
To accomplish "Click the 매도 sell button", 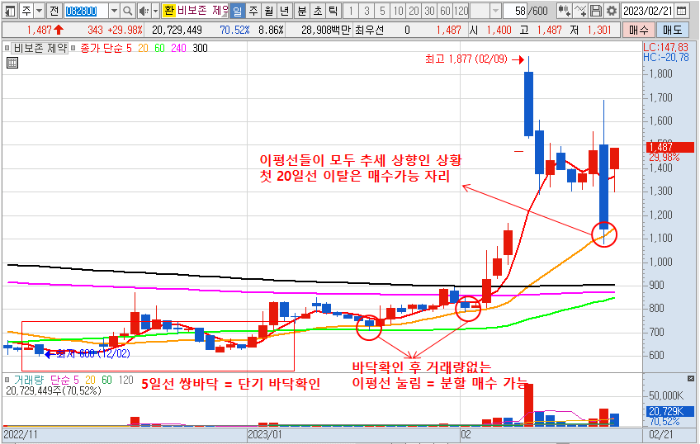I will (672, 30).
